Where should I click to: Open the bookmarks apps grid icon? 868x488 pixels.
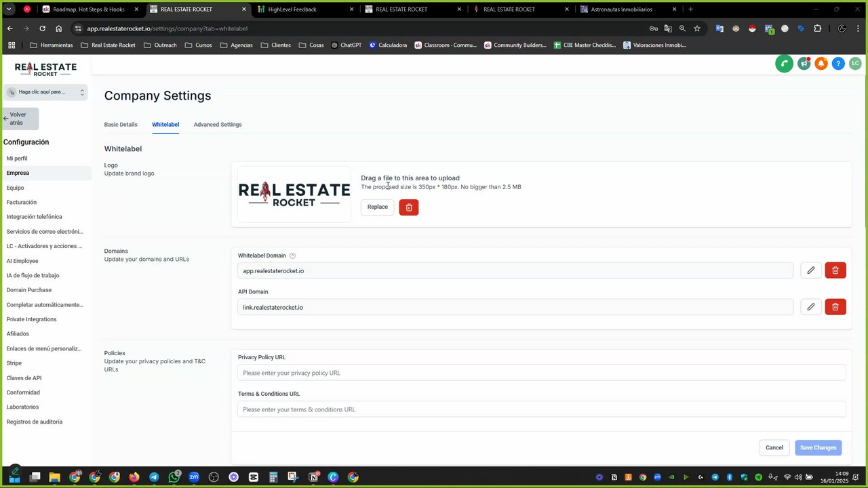[12, 45]
